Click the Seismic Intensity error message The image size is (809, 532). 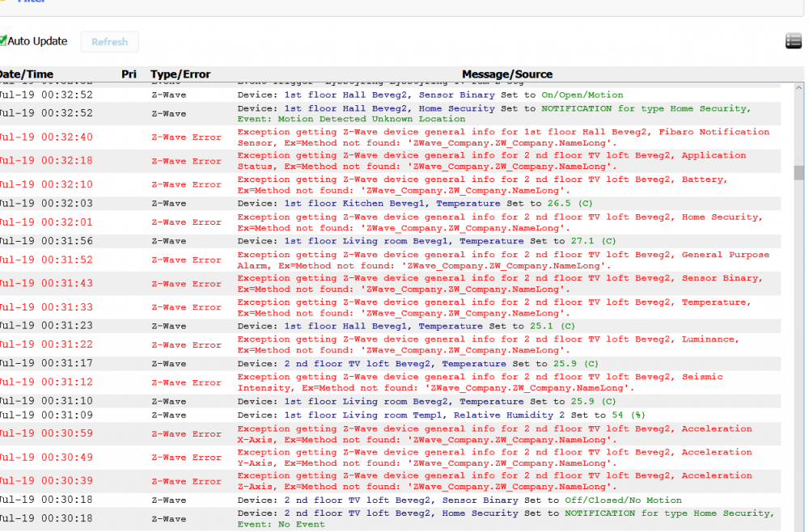(503, 382)
